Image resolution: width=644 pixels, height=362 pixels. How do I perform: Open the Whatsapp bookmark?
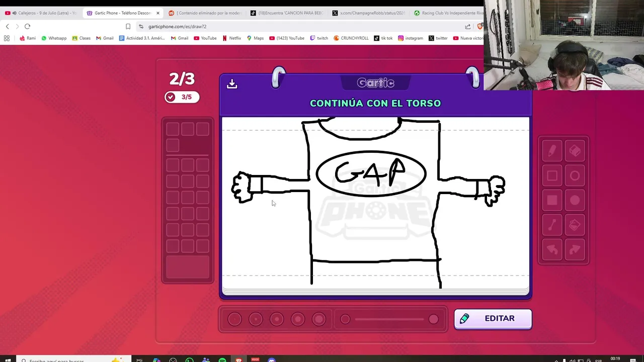coord(54,38)
